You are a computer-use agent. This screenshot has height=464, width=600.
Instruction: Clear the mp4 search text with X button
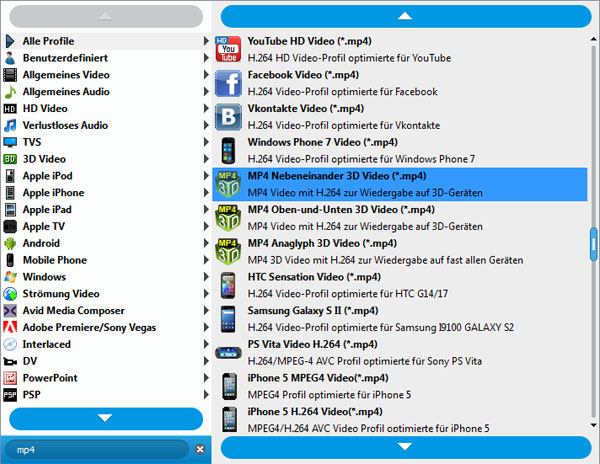coord(199,450)
